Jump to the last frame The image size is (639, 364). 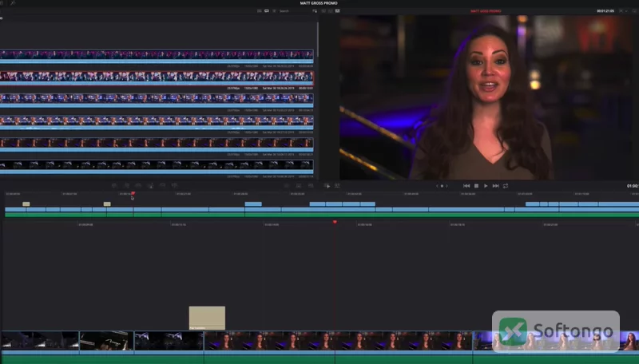pos(495,186)
